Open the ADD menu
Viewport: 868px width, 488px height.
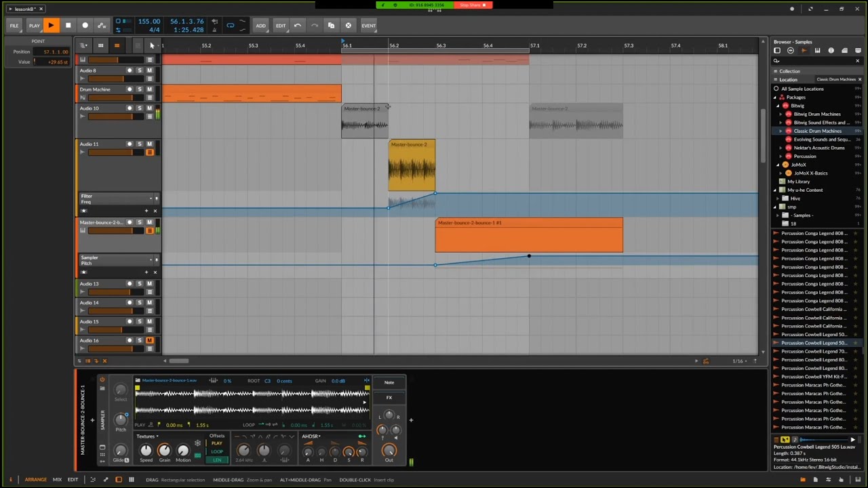pyautogui.click(x=260, y=26)
